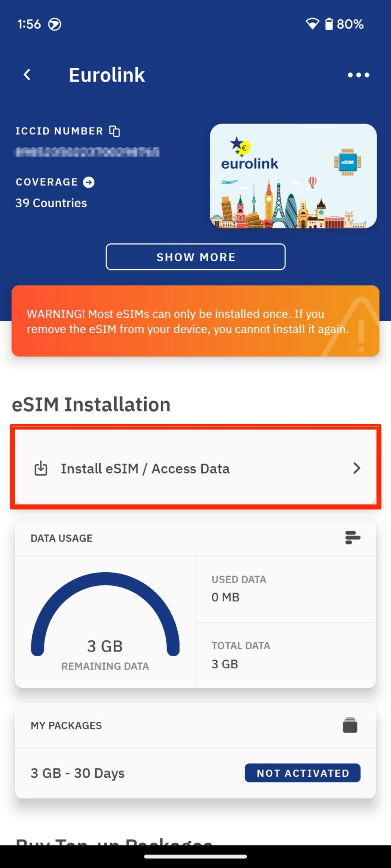This screenshot has height=868, width=391.
Task: Tap the download icon beside Install eSIM
Action: click(40, 468)
